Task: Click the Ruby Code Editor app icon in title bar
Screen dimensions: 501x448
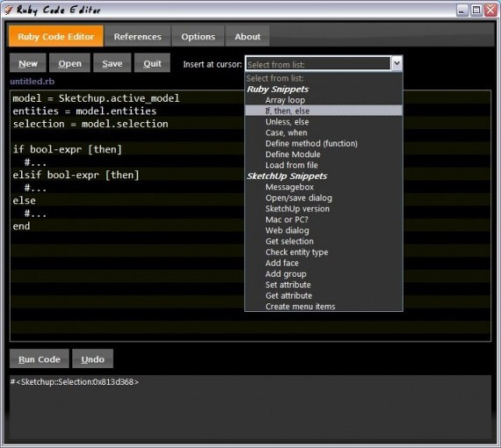Action: pos(9,10)
